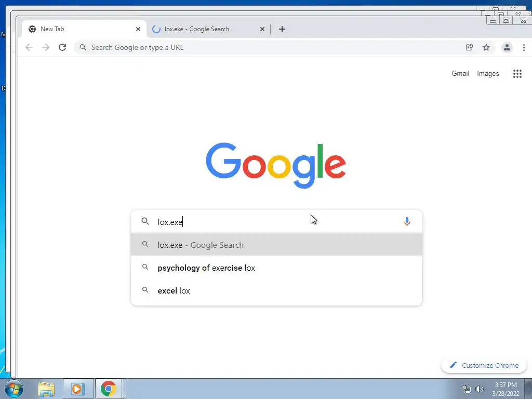Go back with the browser back arrow
This screenshot has width=532, height=399.
(29, 47)
